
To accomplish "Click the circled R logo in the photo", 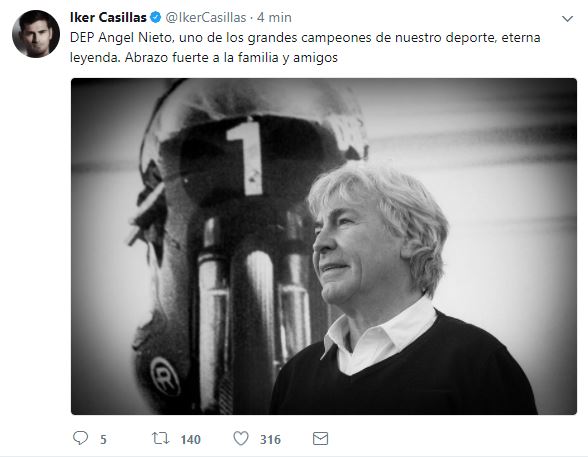I will [x=165, y=376].
